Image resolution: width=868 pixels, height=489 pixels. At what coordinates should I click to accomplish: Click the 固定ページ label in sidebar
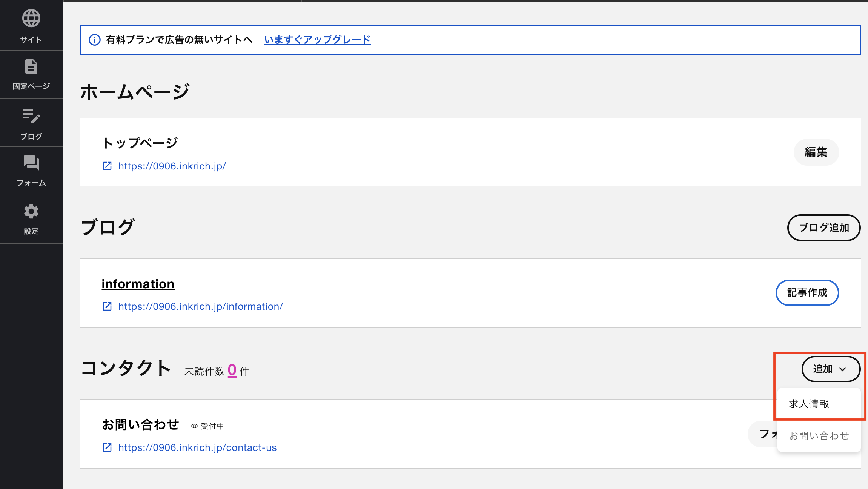tap(31, 86)
